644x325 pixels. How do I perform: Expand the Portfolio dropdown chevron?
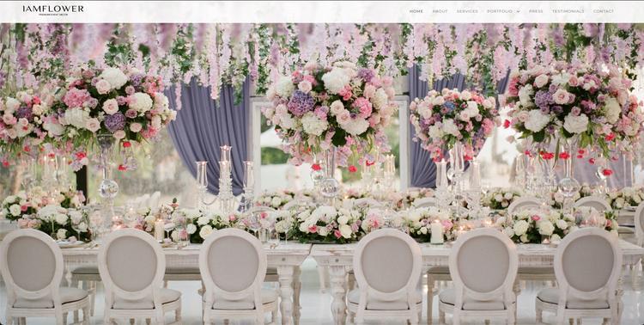[518, 11]
